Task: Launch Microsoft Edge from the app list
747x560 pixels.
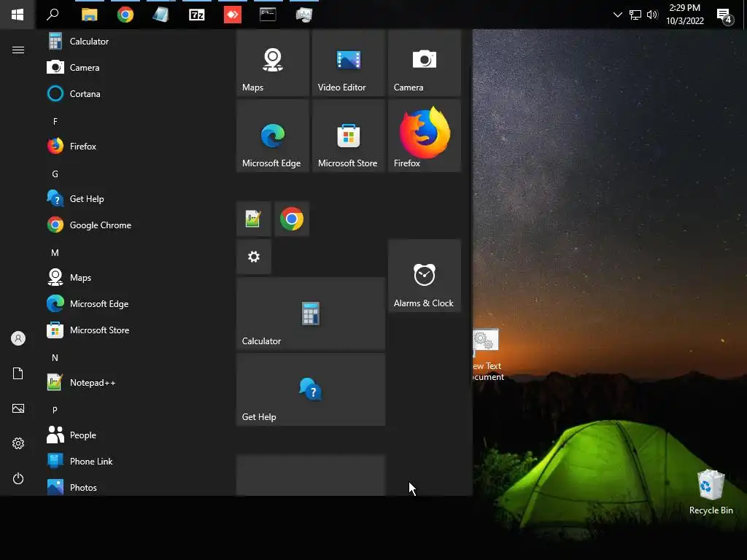Action: [136, 304]
